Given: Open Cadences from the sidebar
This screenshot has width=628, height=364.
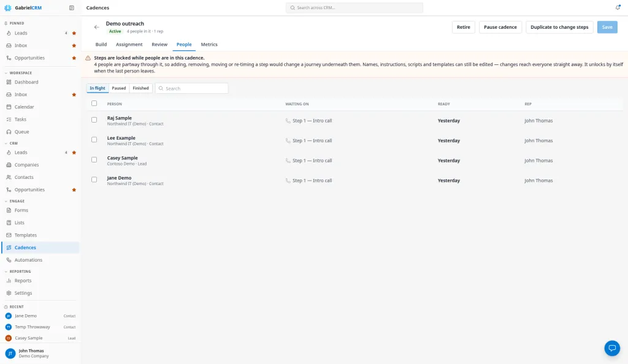Looking at the screenshot, I should click(x=40, y=248).
